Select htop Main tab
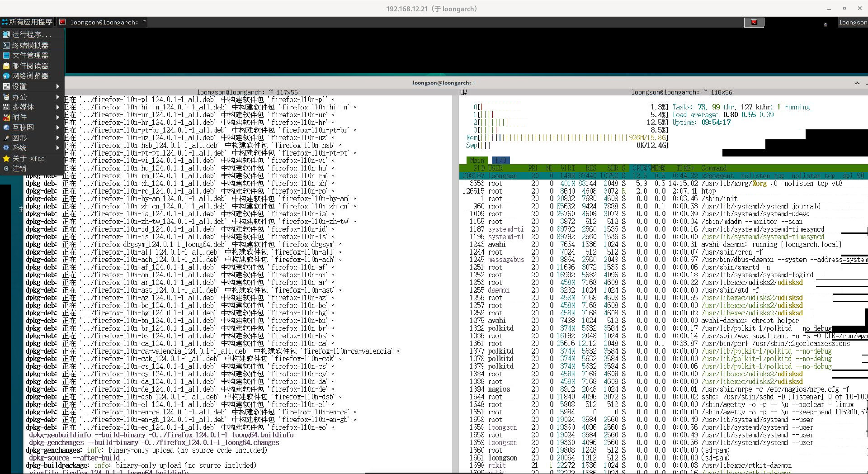 476,160
